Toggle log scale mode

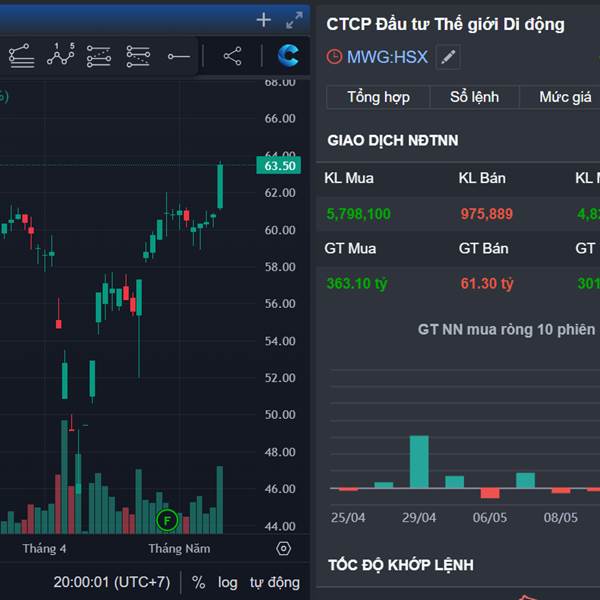tap(227, 582)
